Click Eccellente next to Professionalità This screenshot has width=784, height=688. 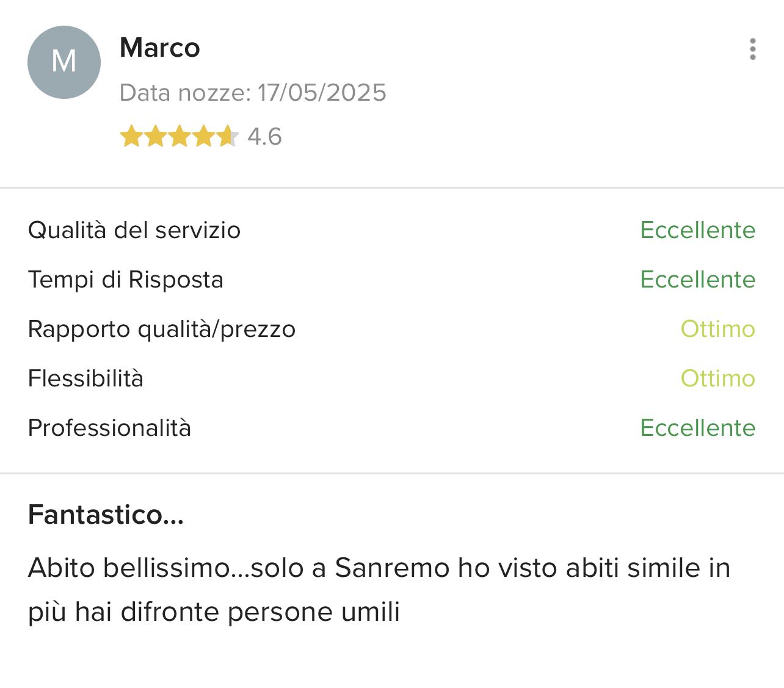tap(697, 428)
